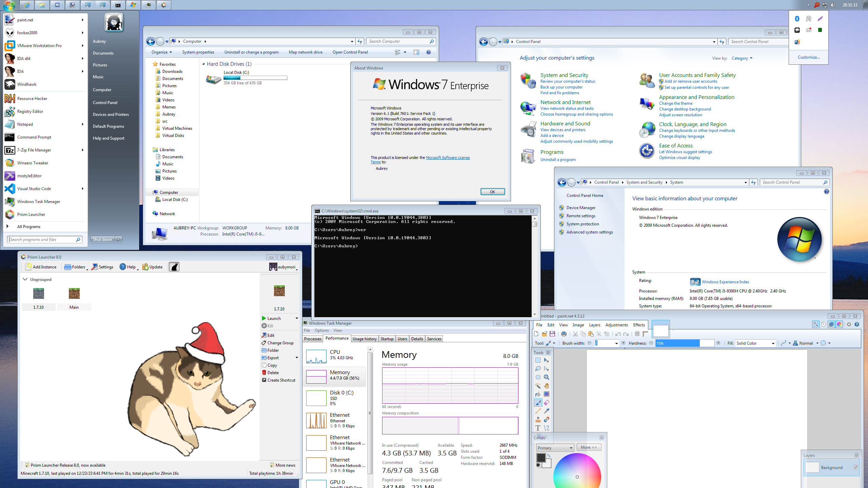Pick the Color Picker eyedropper tool

(x=547, y=411)
